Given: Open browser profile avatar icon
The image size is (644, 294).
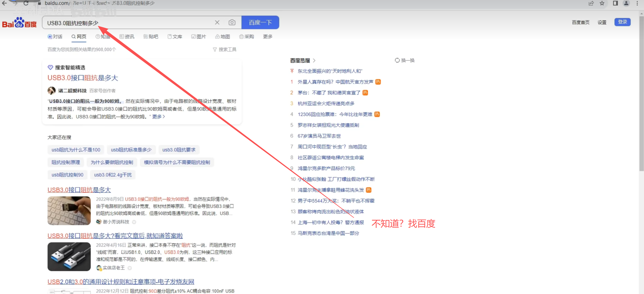Looking at the screenshot, I should 626,3.
